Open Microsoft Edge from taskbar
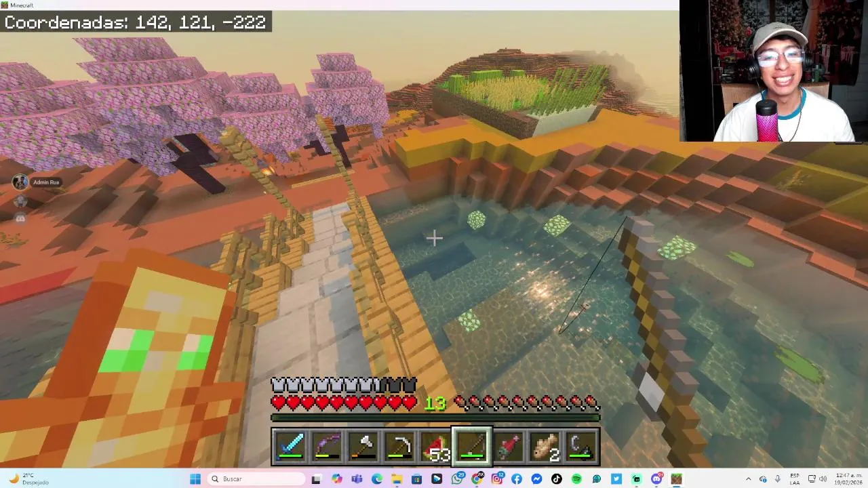 (376, 479)
